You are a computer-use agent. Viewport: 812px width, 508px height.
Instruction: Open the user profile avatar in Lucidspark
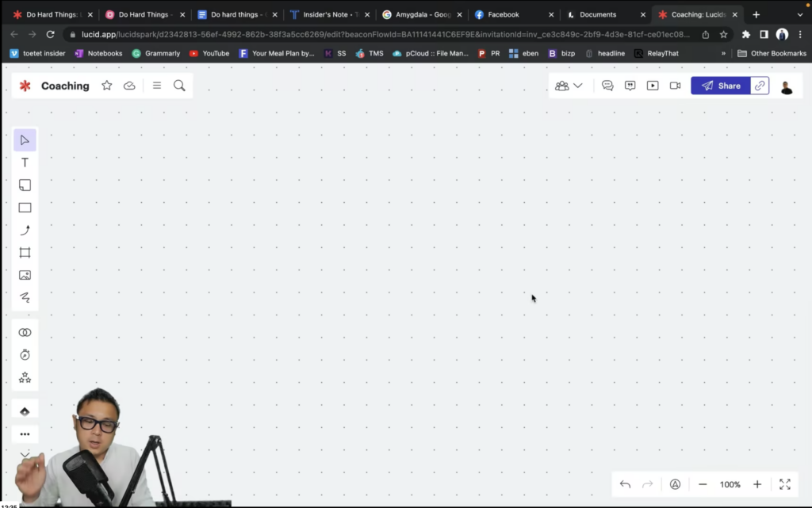(x=787, y=86)
